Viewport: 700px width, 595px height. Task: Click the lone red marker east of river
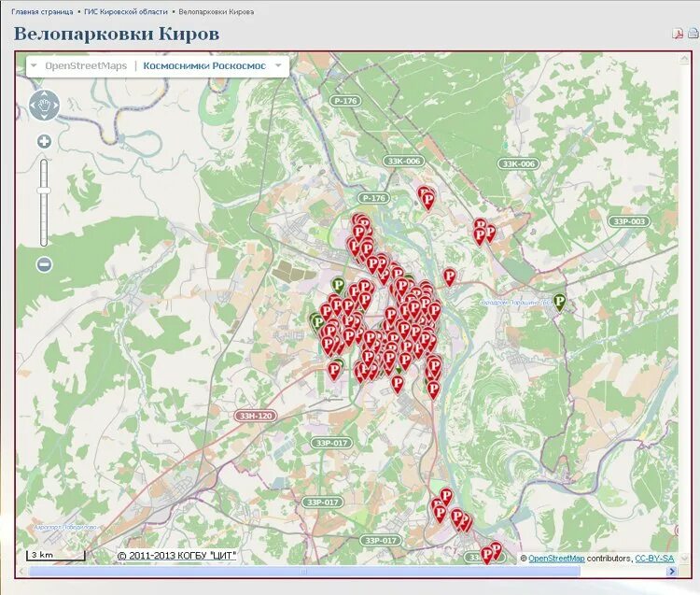(450, 277)
